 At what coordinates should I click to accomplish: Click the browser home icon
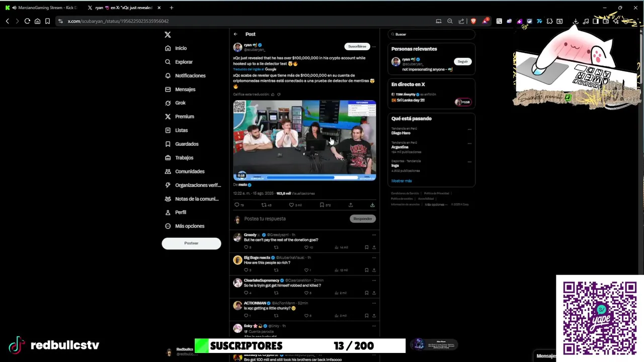tap(37, 21)
